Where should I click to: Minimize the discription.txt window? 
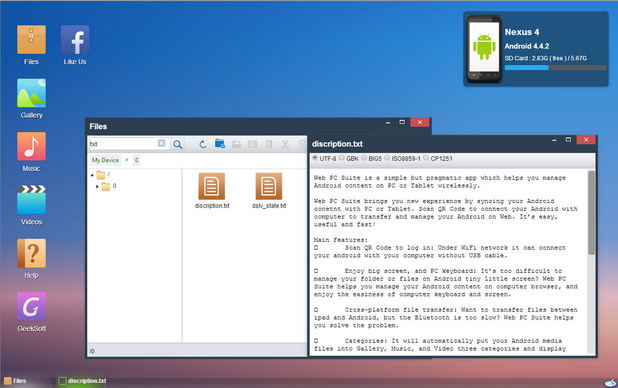coord(554,140)
